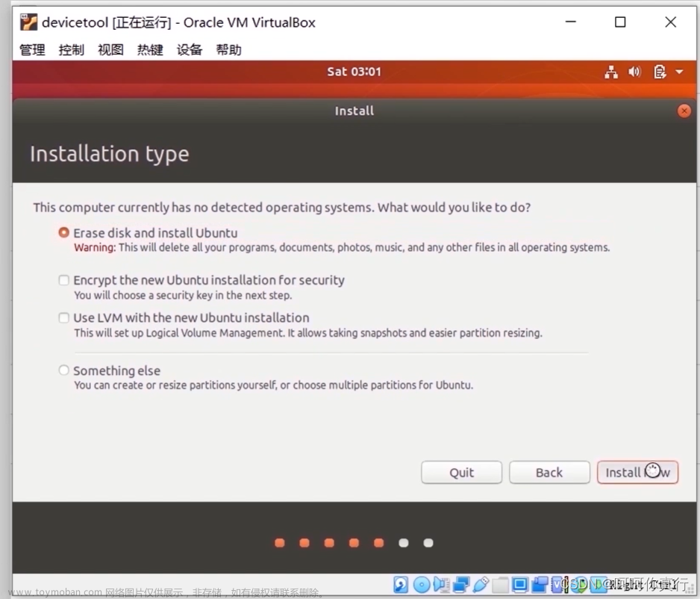
Task: Select Erase disk and install Ubuntu option
Action: (x=64, y=233)
